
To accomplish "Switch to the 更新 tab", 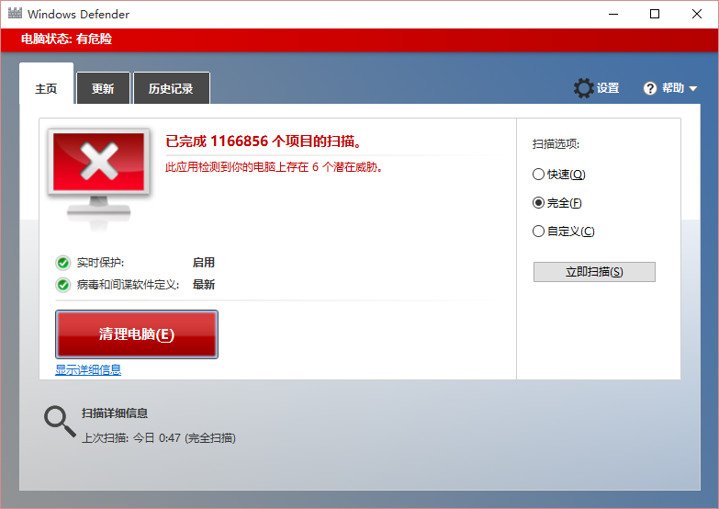I will (103, 89).
